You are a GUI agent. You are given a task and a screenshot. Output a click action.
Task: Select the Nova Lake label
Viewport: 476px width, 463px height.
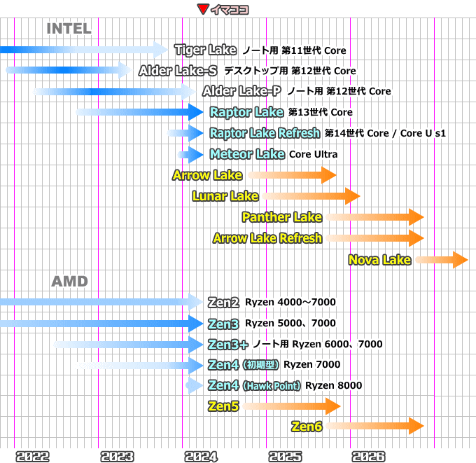(380, 260)
